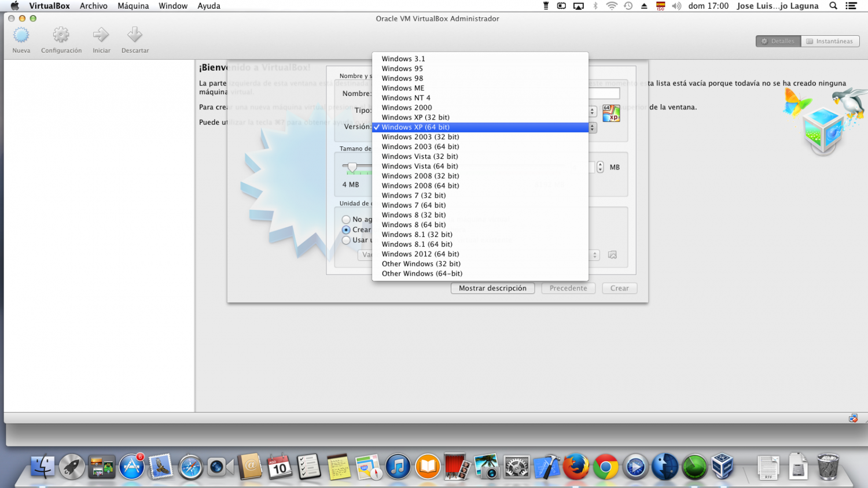Select the Usar existing disk radio button
This screenshot has height=488, width=868.
coord(346,240)
